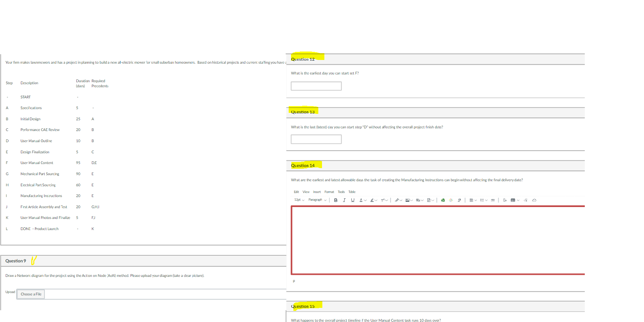Image resolution: width=644 pixels, height=322 pixels.
Task: Click the 'Required Precedents' column header
Action: (x=100, y=84)
